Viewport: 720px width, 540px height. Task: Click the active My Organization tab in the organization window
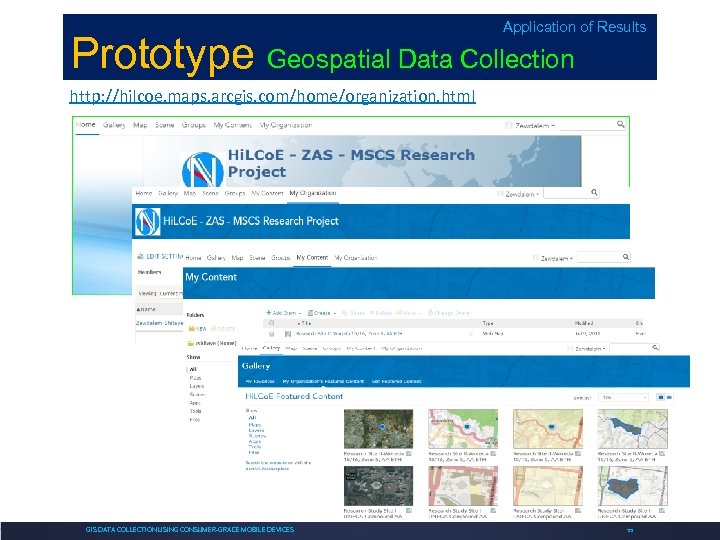point(313,193)
